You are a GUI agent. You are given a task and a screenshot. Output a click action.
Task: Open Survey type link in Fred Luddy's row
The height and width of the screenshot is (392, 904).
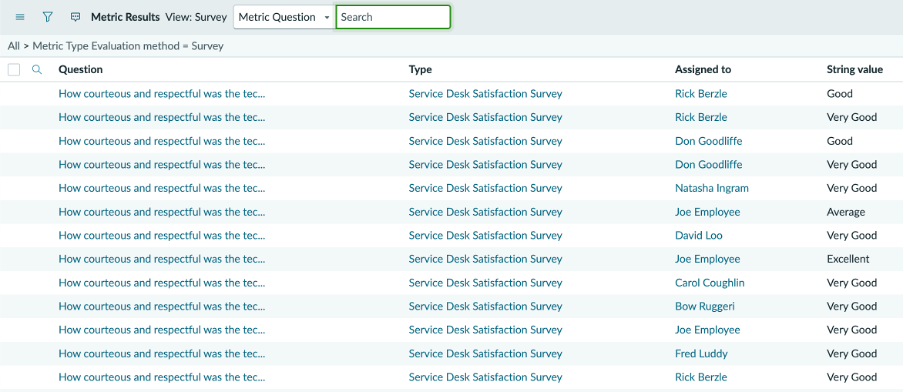(x=485, y=353)
